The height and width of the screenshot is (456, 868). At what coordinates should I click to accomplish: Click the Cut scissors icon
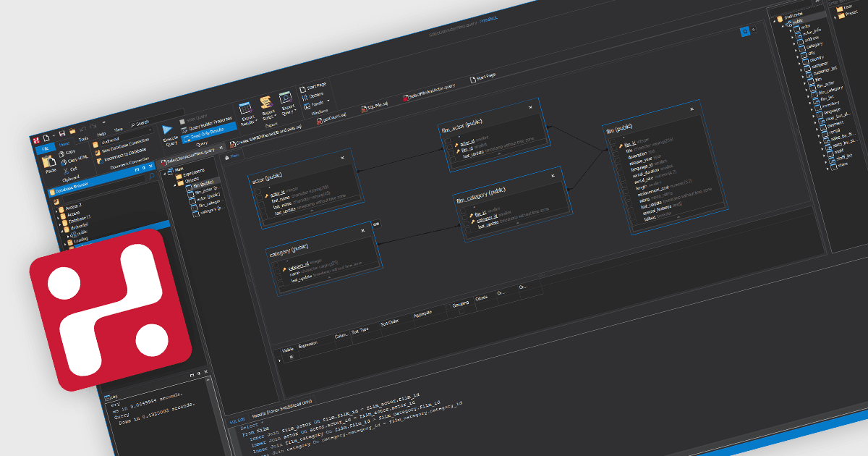click(66, 171)
